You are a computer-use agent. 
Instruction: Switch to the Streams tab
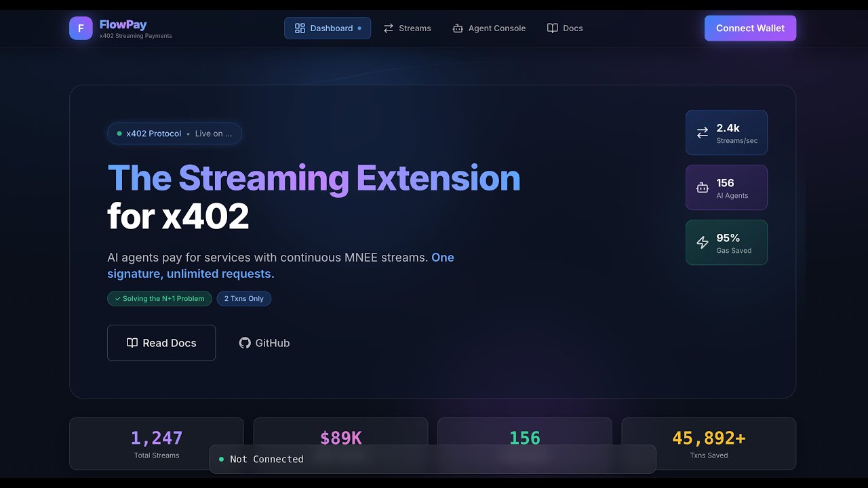pyautogui.click(x=407, y=28)
